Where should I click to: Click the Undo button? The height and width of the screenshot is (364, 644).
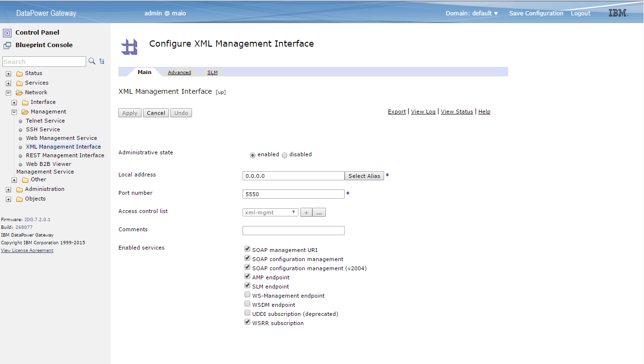[x=181, y=113]
